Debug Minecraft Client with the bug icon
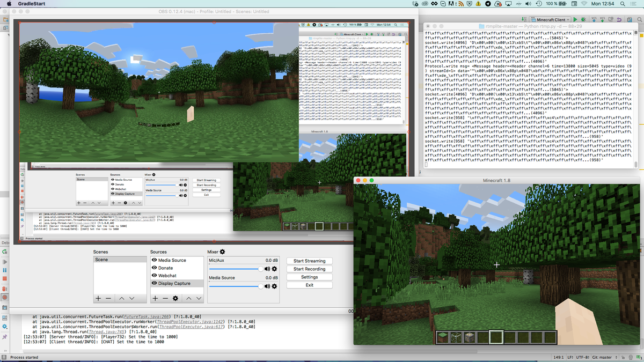The image size is (644, 362). [584, 19]
